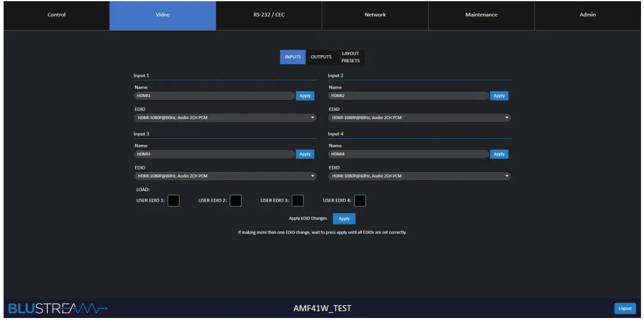Viewport: 644px width, 321px height.
Task: Open the Maintenance tab
Action: tap(481, 15)
